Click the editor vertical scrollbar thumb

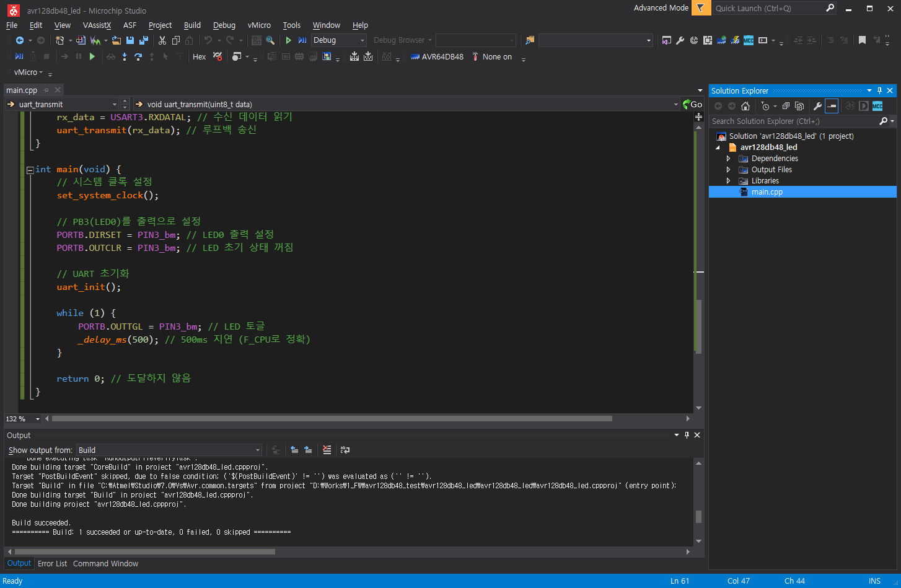click(699, 327)
